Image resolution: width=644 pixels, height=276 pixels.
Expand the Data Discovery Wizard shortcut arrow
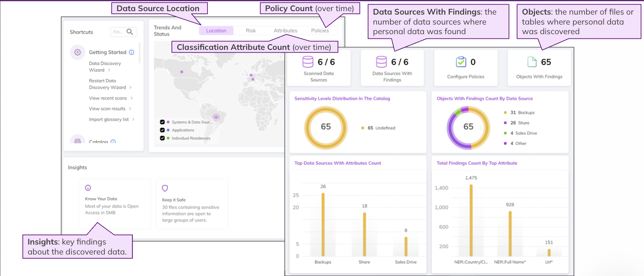tap(109, 70)
